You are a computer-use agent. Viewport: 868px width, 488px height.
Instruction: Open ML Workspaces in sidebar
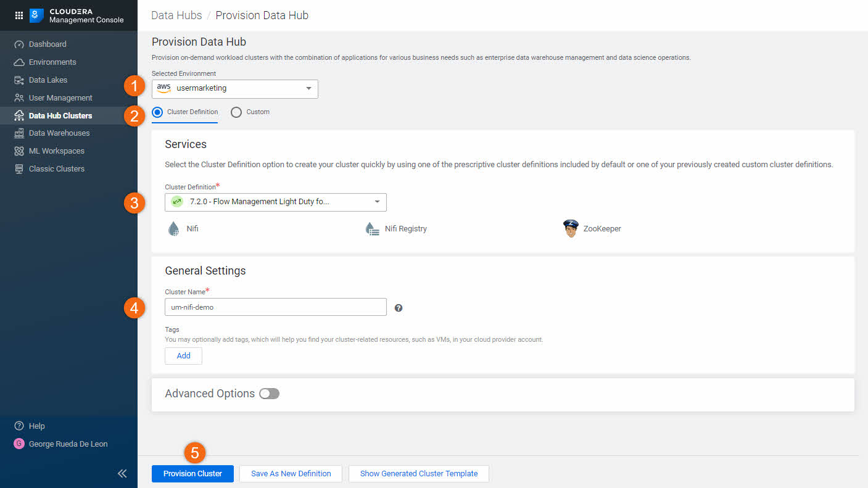(57, 151)
